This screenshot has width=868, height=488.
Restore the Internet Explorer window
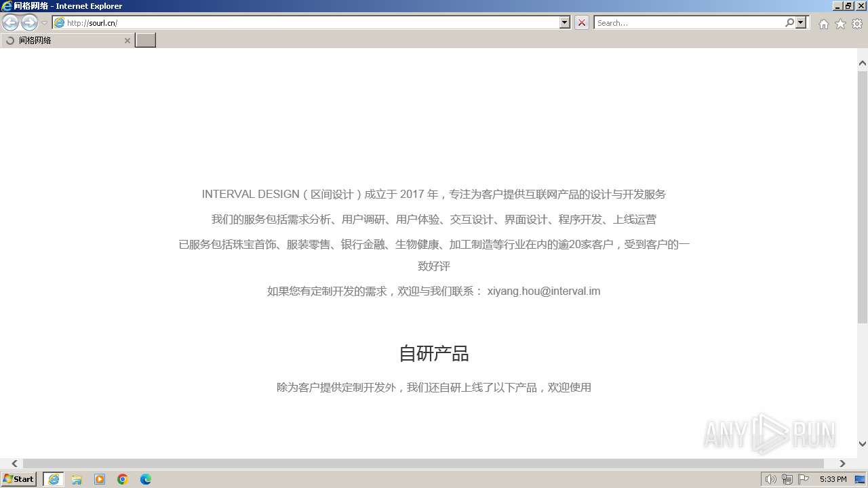(849, 6)
